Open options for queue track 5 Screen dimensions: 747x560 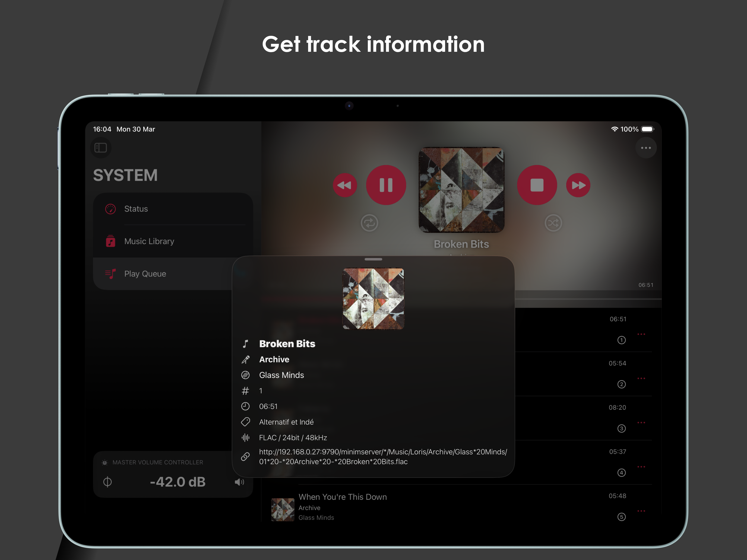tap(641, 511)
